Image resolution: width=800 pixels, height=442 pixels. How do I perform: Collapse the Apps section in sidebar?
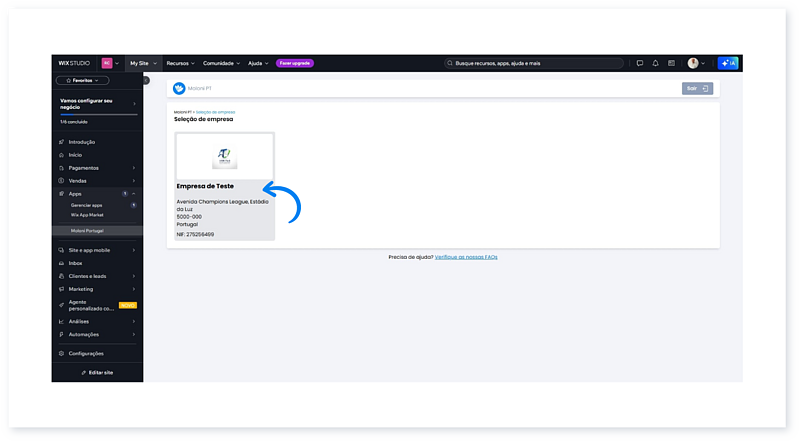click(x=134, y=193)
